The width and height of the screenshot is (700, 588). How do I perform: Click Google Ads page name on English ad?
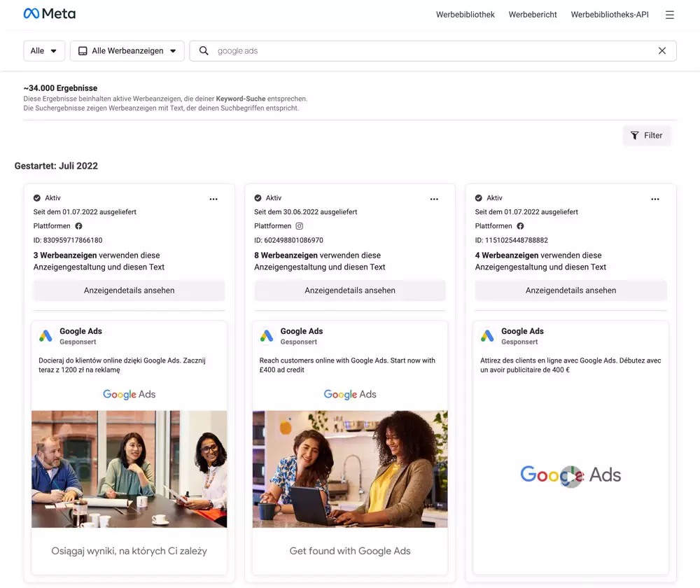pos(301,331)
